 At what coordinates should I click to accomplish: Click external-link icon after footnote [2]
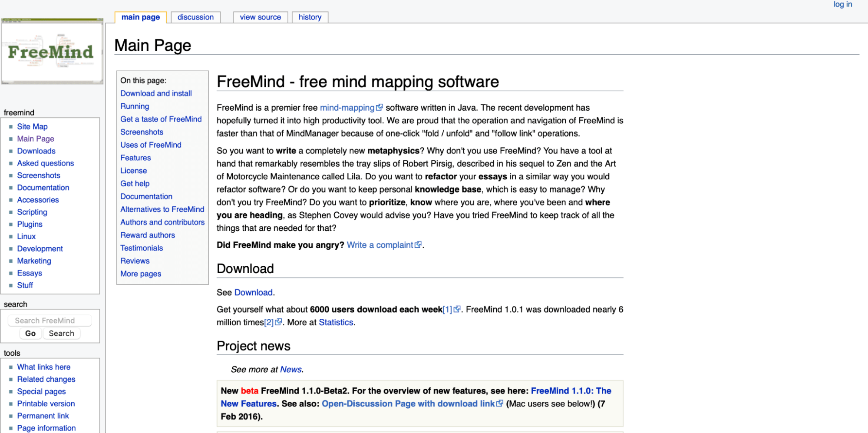tap(279, 322)
